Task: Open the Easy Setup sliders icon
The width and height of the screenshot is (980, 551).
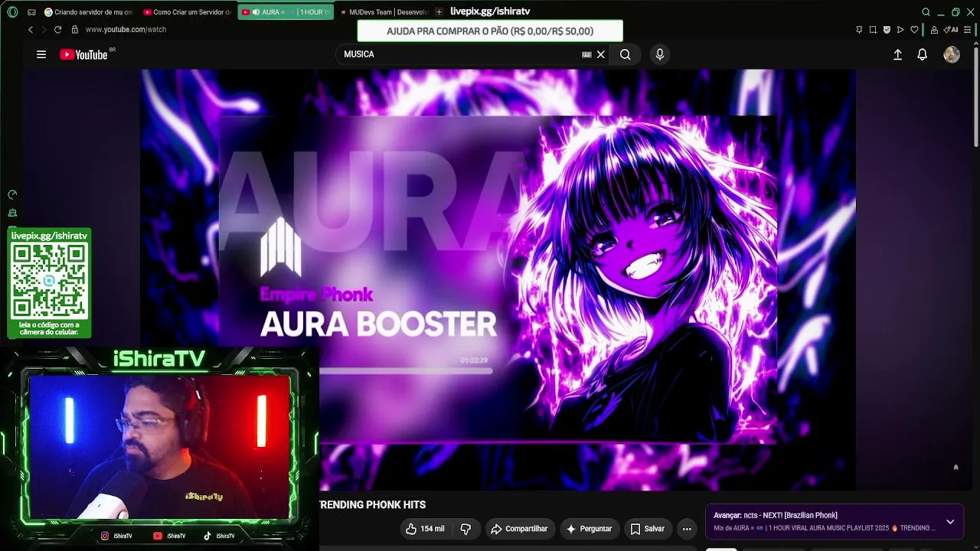Action: (969, 30)
